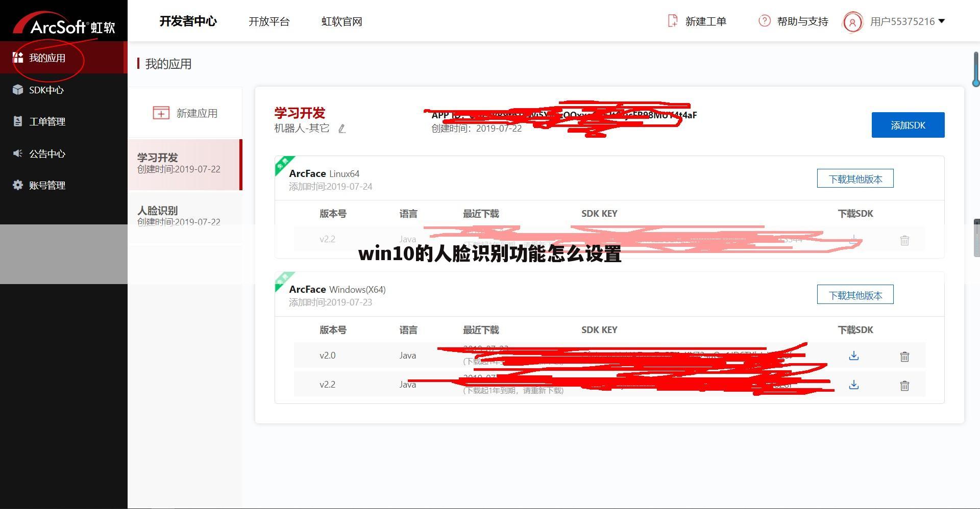Click the 添加SDK button
The width and height of the screenshot is (980, 509).
(x=908, y=125)
